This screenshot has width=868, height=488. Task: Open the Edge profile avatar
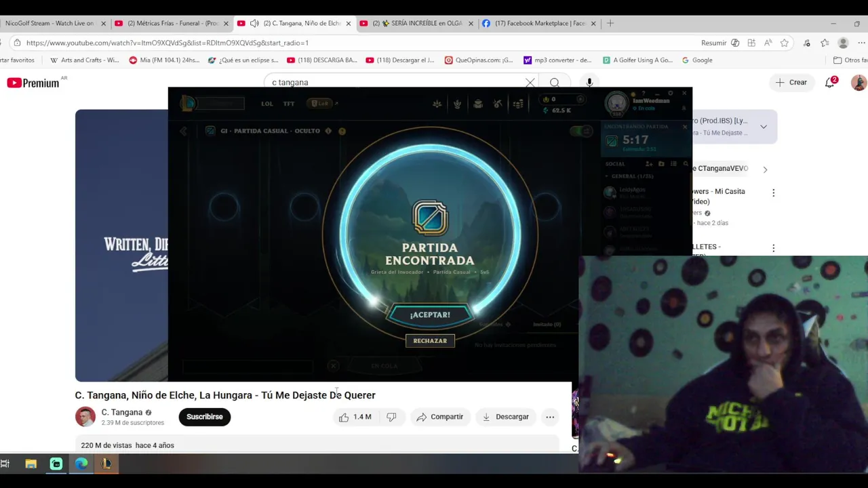[843, 43]
